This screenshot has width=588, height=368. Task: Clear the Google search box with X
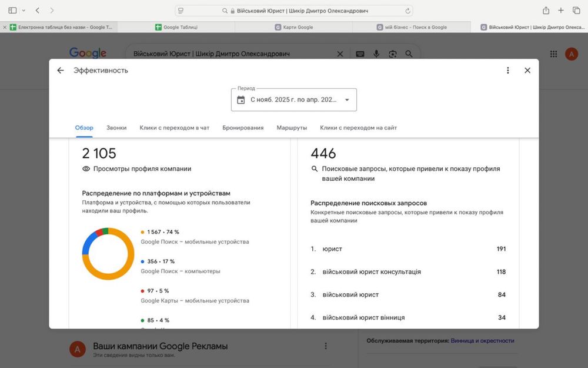pyautogui.click(x=340, y=54)
